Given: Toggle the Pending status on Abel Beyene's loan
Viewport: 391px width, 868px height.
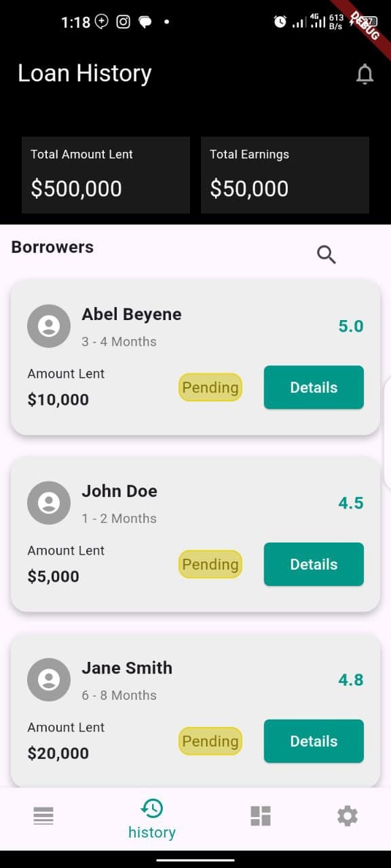Looking at the screenshot, I should (x=210, y=387).
